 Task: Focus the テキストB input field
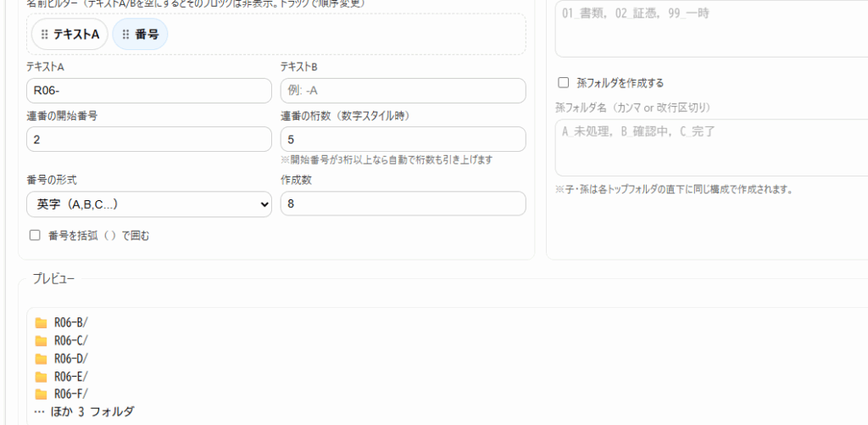pyautogui.click(x=403, y=91)
